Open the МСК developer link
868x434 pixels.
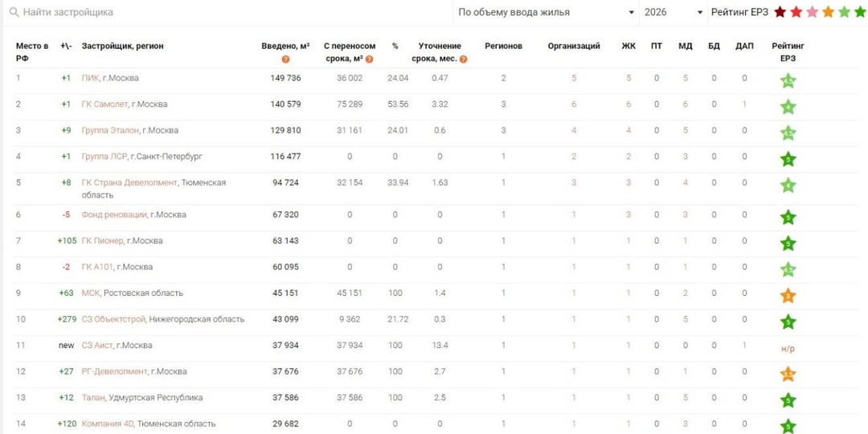coord(90,293)
